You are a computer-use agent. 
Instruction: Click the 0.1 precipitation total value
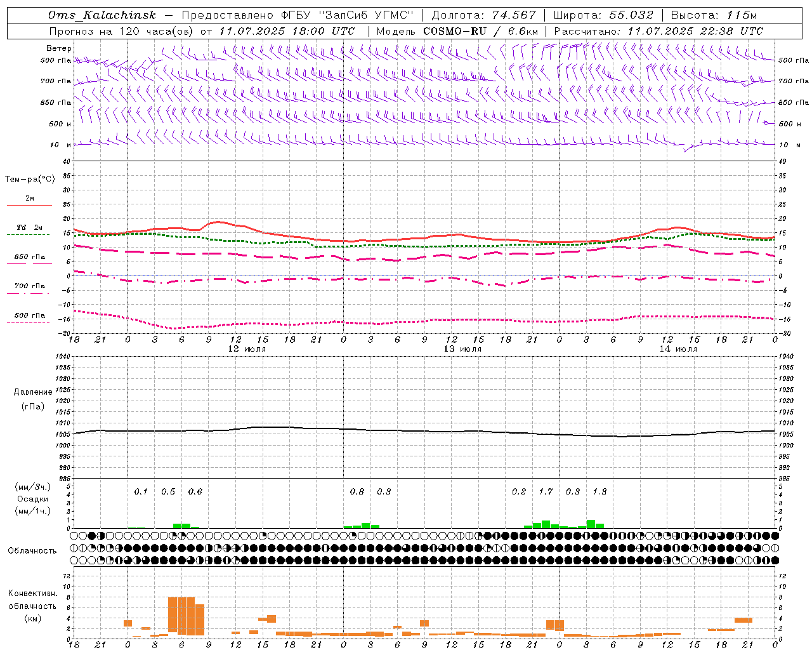[141, 491]
